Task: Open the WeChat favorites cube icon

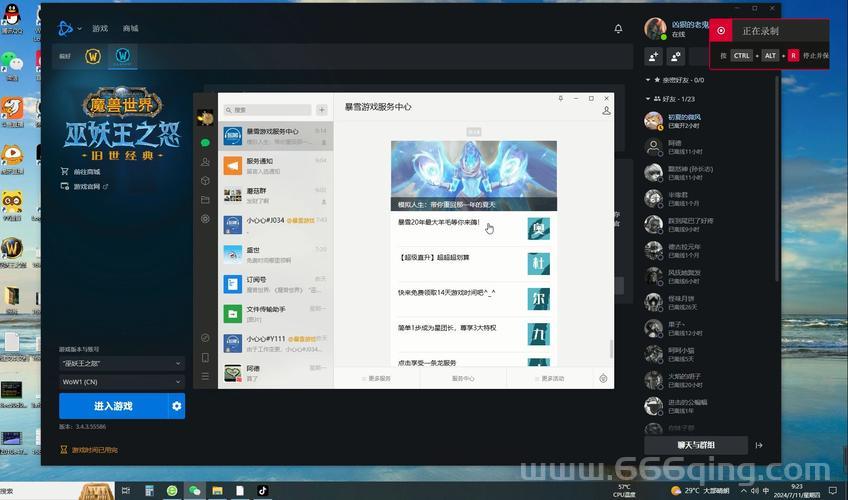Action: (x=205, y=181)
